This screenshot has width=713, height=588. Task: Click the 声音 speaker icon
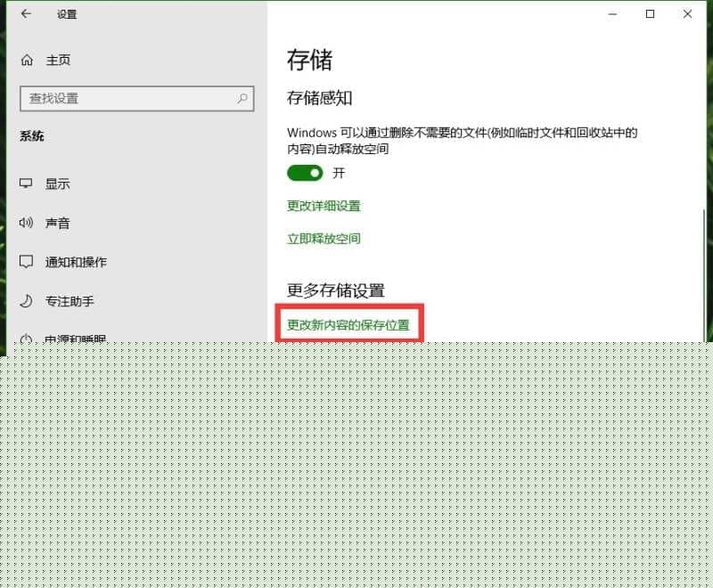(26, 223)
